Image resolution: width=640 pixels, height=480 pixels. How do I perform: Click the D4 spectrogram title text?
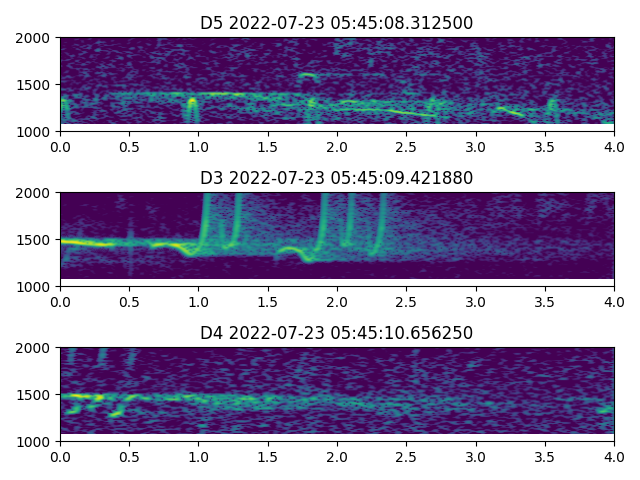pyautogui.click(x=337, y=333)
